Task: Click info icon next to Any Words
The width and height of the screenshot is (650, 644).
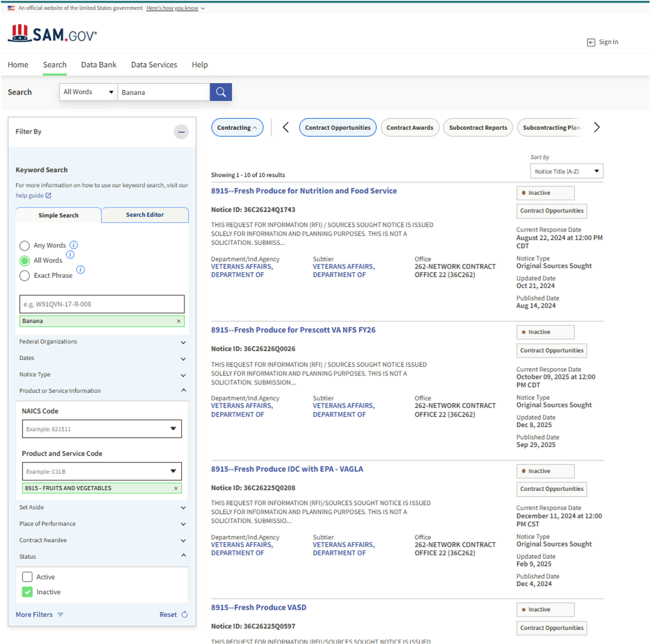Action: (x=74, y=245)
